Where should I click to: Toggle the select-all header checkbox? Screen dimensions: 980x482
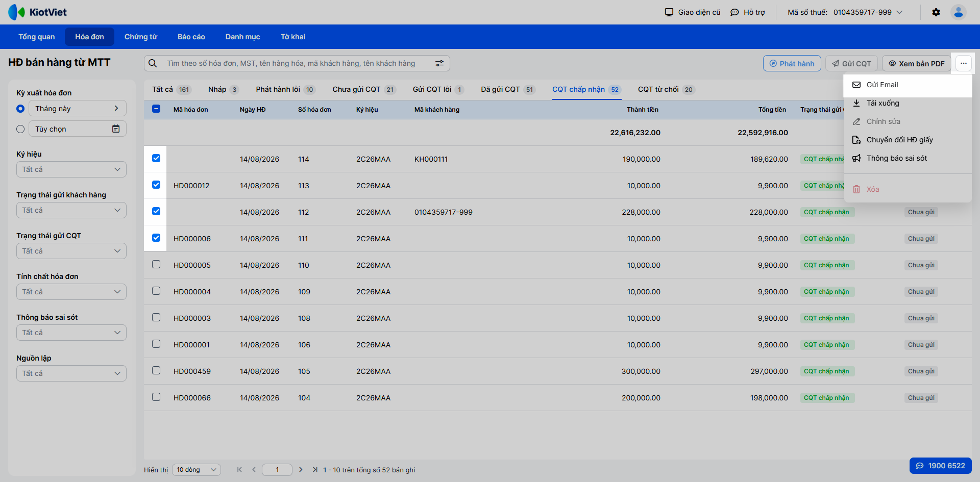(x=156, y=109)
